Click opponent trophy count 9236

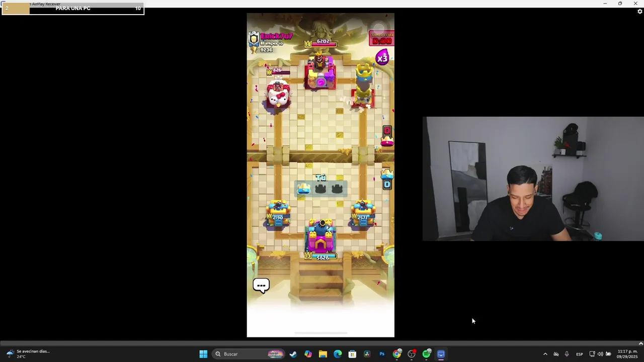[266, 50]
